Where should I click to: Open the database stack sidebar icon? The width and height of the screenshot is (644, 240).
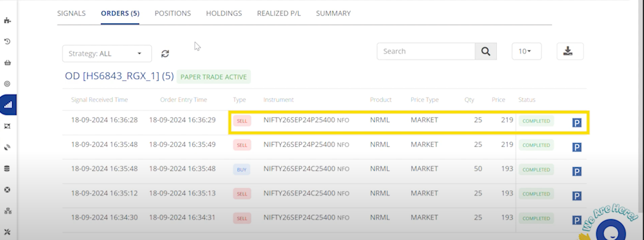(x=7, y=168)
